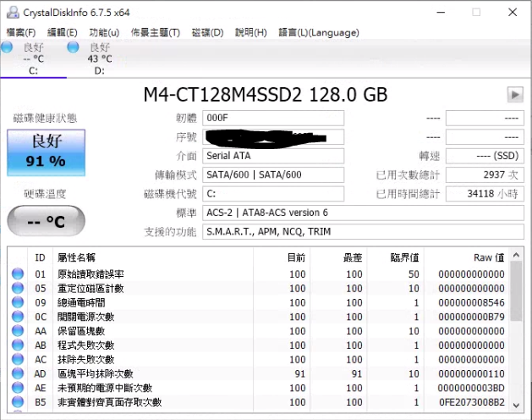Viewport: 532px width, 420px height.
Task: Select the 總通電時間 attribute row
Action: click(259, 302)
